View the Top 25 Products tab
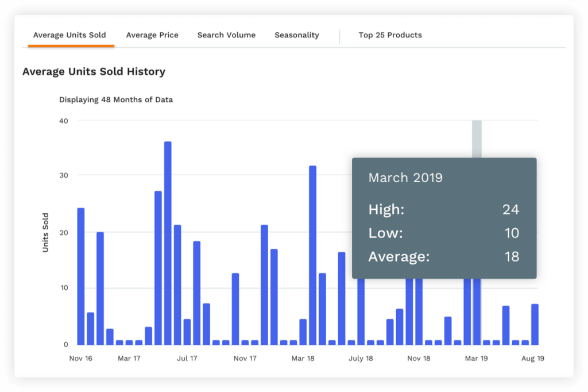The width and height of the screenshot is (588, 392). 390,35
